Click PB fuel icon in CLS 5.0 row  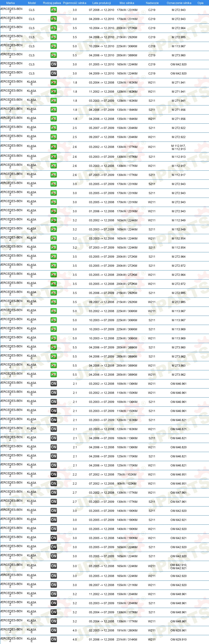pos(54,46)
